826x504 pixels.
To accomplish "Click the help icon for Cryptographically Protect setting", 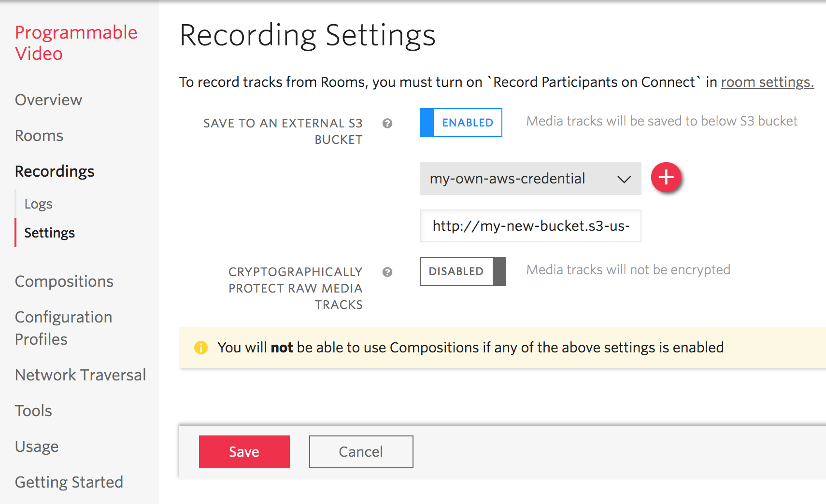I will point(387,272).
